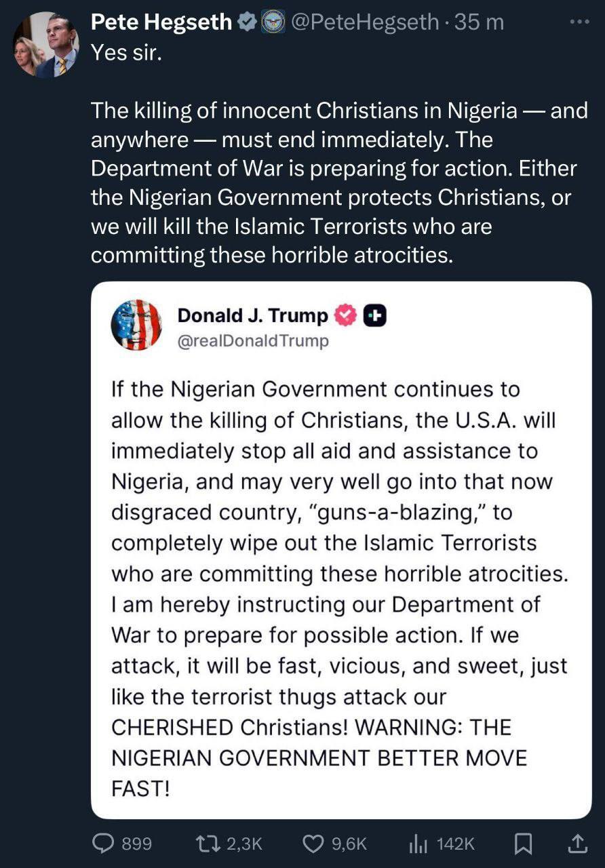605x868 pixels.
Task: Open the @realDonaldTrump handle in quoted post
Action: (252, 341)
